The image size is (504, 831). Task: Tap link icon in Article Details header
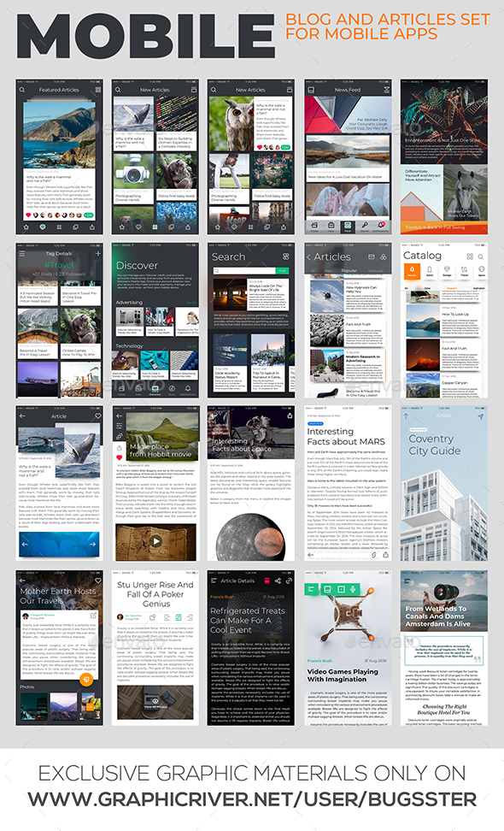[289, 581]
